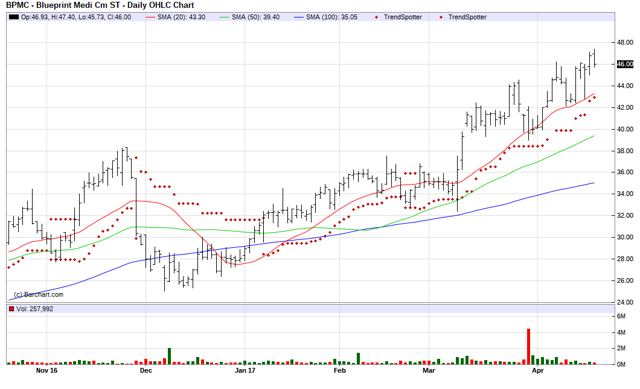Select the Jan 17 date axis label
640x389 pixels.
245,370
